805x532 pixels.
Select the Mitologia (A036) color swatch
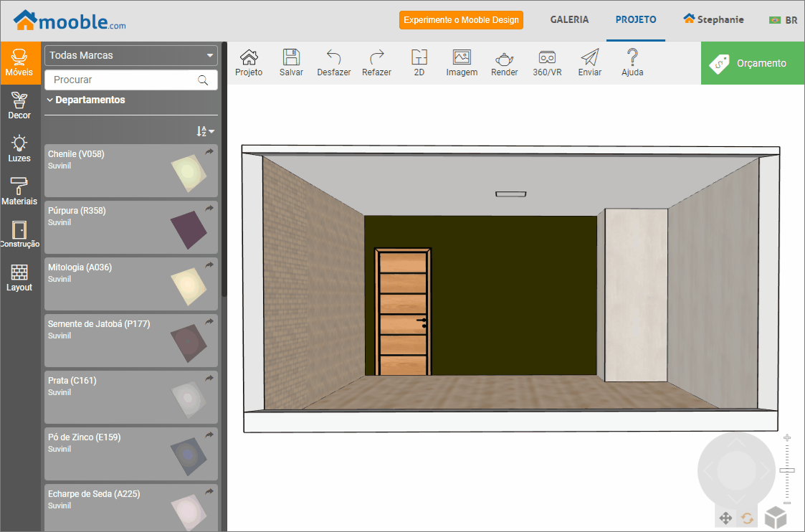[189, 287]
